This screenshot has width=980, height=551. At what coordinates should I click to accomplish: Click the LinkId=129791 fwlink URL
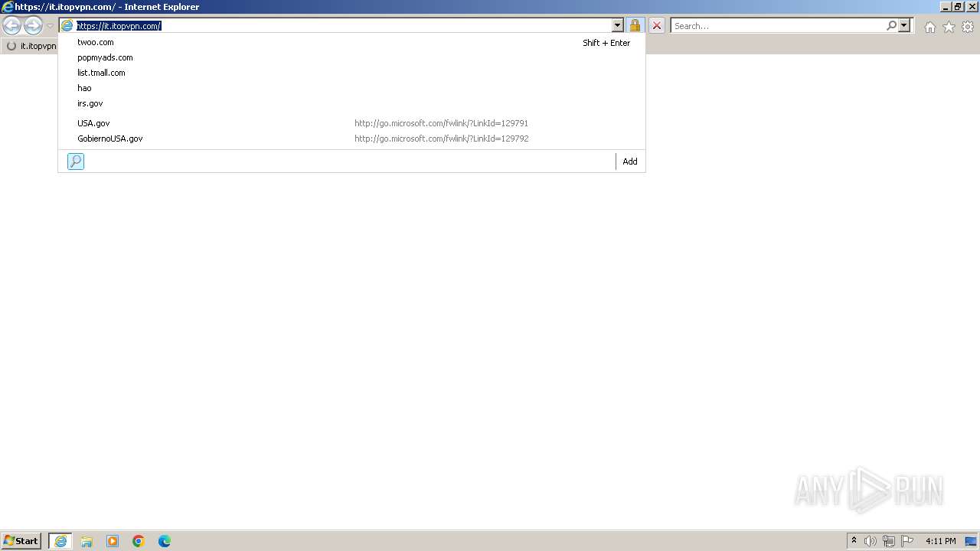[x=441, y=123]
